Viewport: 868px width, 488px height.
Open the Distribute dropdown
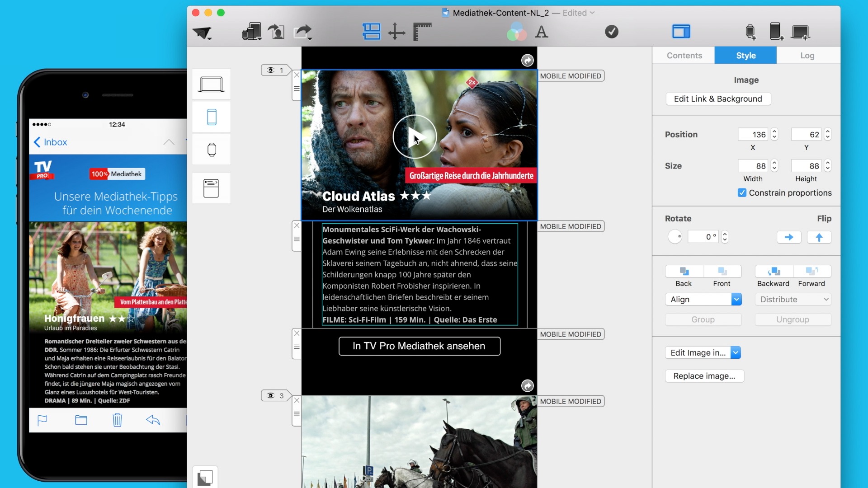click(793, 299)
